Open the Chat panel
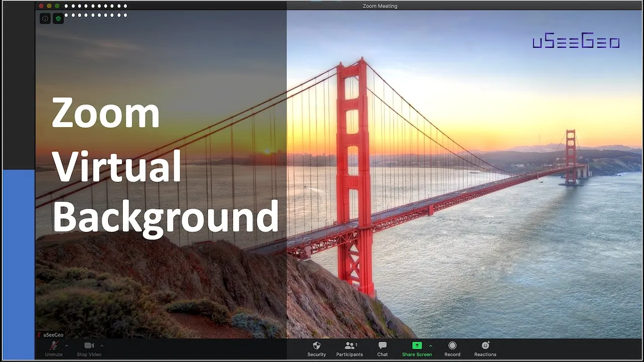 point(382,349)
